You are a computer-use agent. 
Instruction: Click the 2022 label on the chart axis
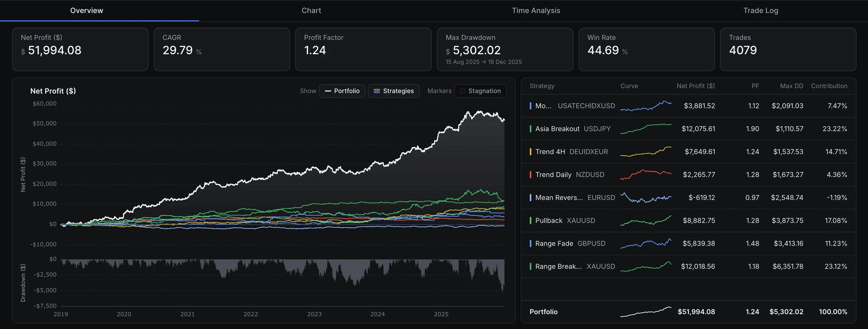pos(251,314)
